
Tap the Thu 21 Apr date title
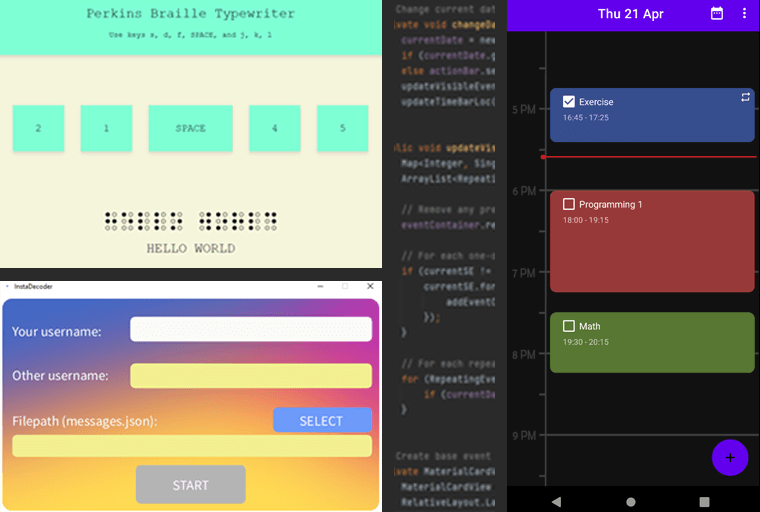pos(630,14)
